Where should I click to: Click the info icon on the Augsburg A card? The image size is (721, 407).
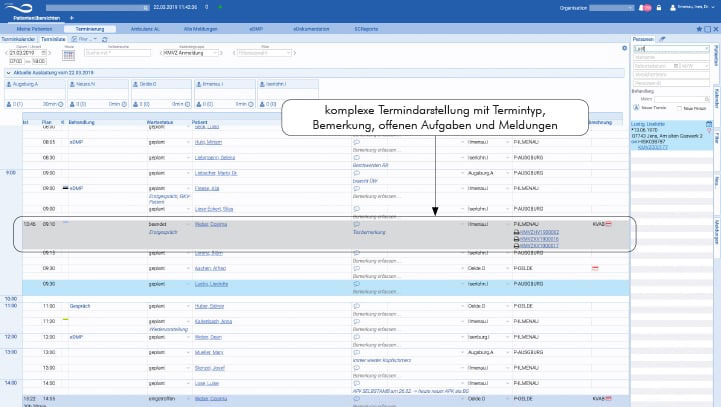click(x=61, y=103)
